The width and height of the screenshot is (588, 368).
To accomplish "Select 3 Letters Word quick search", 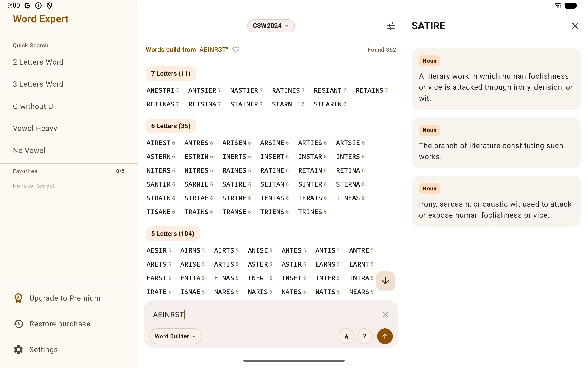I will coord(38,84).
